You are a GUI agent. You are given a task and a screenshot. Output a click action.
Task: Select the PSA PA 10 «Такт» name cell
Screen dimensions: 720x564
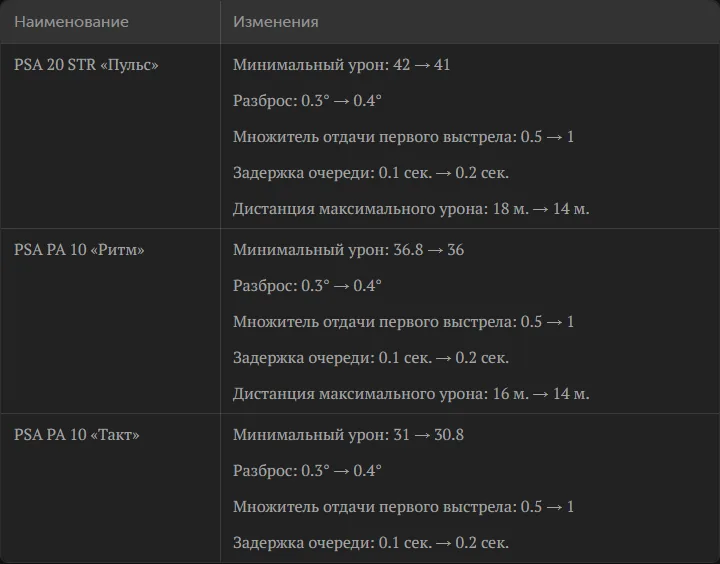coord(77,435)
